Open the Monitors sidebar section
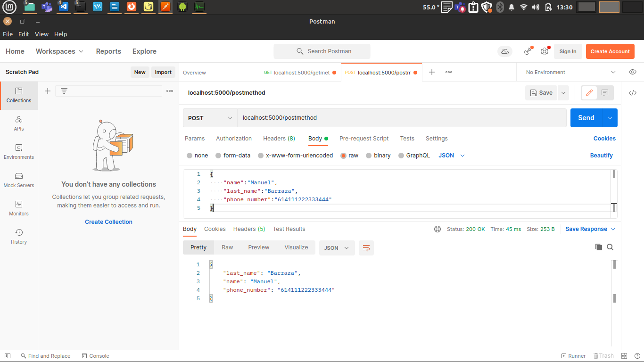This screenshot has height=362, width=644. [x=19, y=208]
